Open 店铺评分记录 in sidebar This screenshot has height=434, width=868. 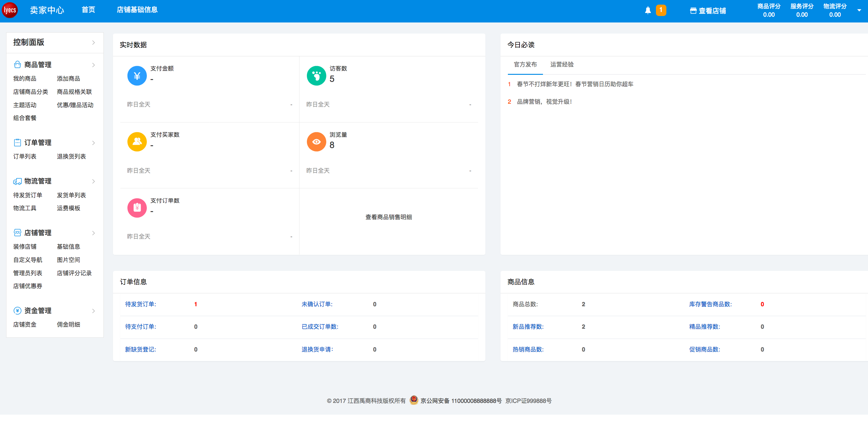click(74, 273)
